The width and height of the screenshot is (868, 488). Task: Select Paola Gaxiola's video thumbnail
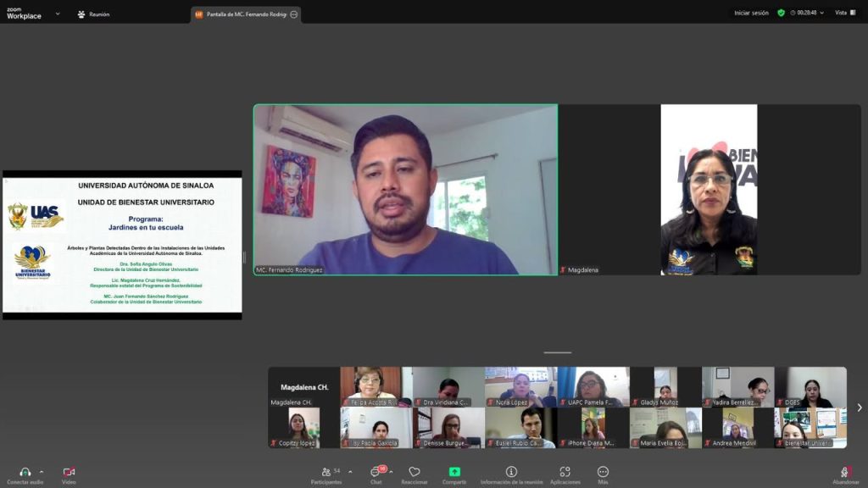(x=376, y=428)
